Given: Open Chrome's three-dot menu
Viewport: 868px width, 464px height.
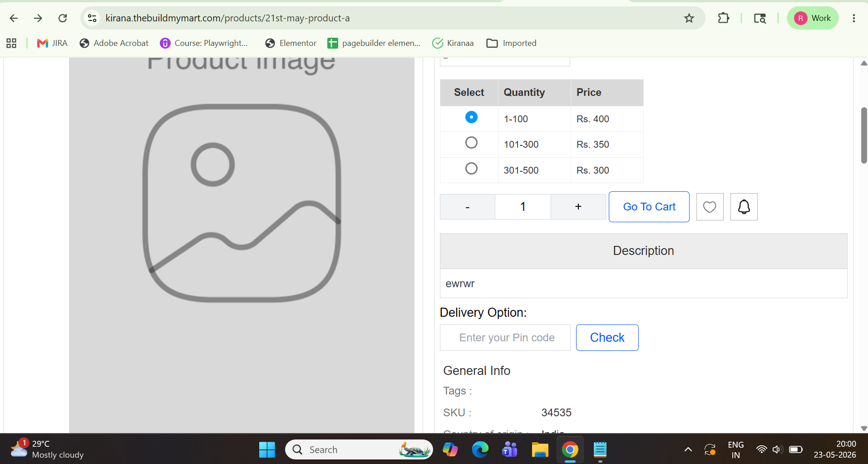Looking at the screenshot, I should [x=854, y=18].
